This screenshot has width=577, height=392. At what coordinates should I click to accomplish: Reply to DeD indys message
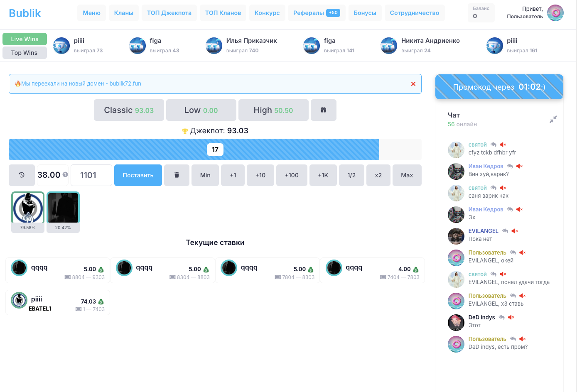(502, 317)
